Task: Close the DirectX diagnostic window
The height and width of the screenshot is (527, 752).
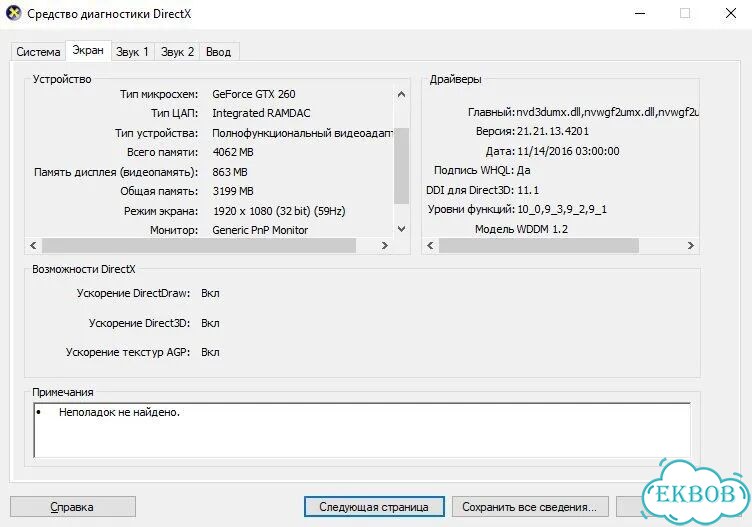Action: pyautogui.click(x=730, y=13)
